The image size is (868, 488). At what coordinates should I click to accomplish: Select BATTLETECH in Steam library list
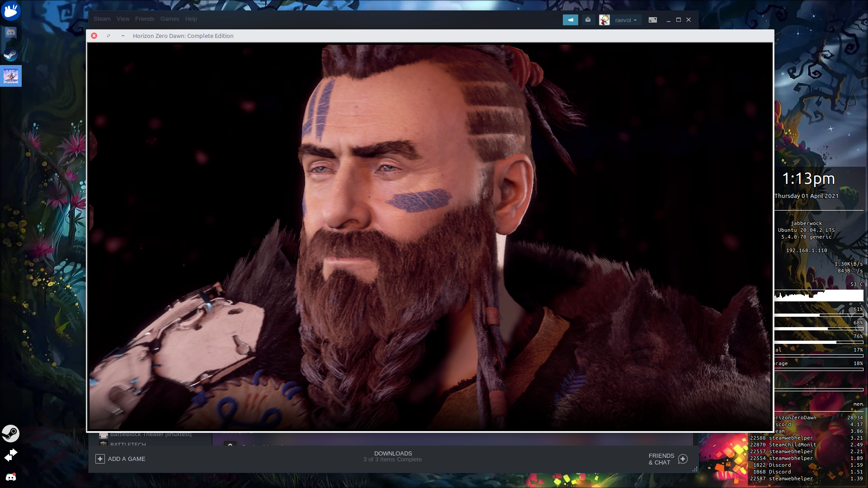(128, 444)
